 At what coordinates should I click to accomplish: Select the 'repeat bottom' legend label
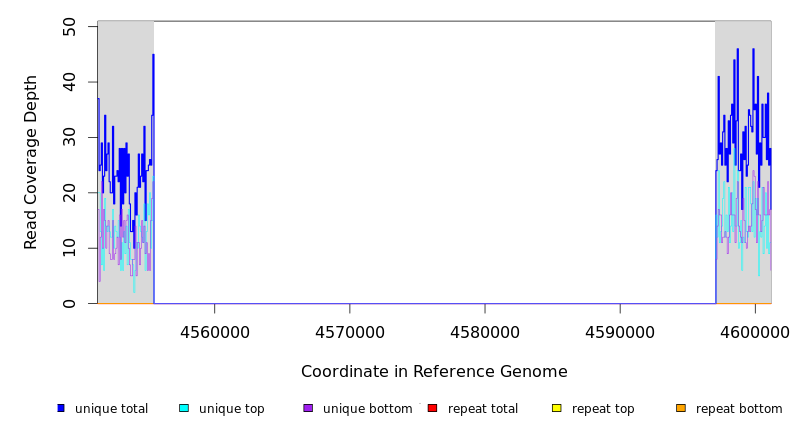point(739,409)
